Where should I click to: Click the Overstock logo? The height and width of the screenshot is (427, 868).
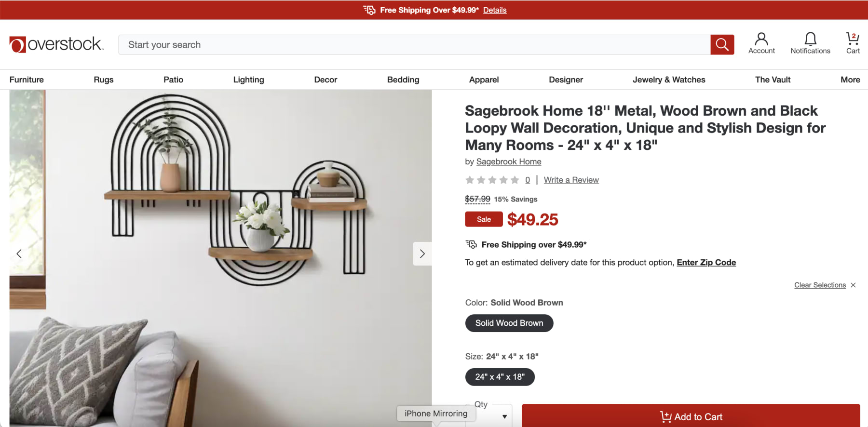[56, 44]
